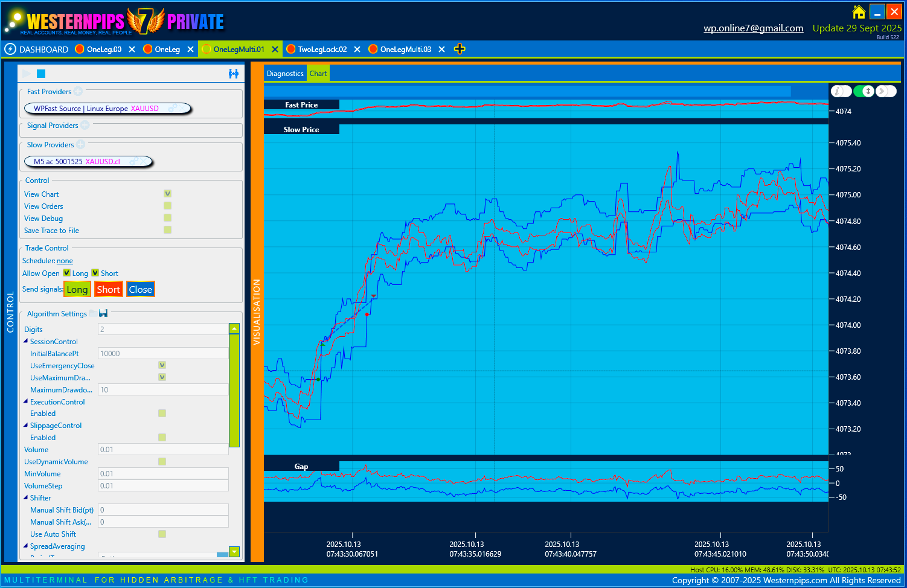The width and height of the screenshot is (907, 588).
Task: Click the two-people link icon in control toolbar
Action: [x=234, y=74]
